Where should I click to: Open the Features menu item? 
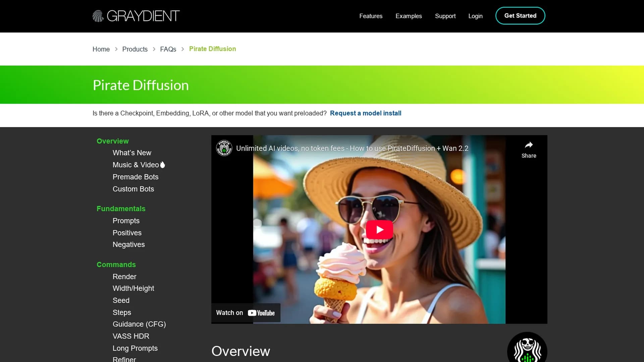[371, 16]
